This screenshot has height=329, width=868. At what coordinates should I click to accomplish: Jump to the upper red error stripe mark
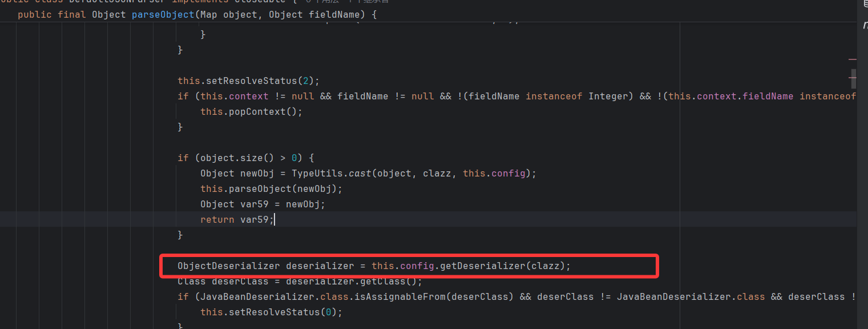pyautogui.click(x=852, y=59)
